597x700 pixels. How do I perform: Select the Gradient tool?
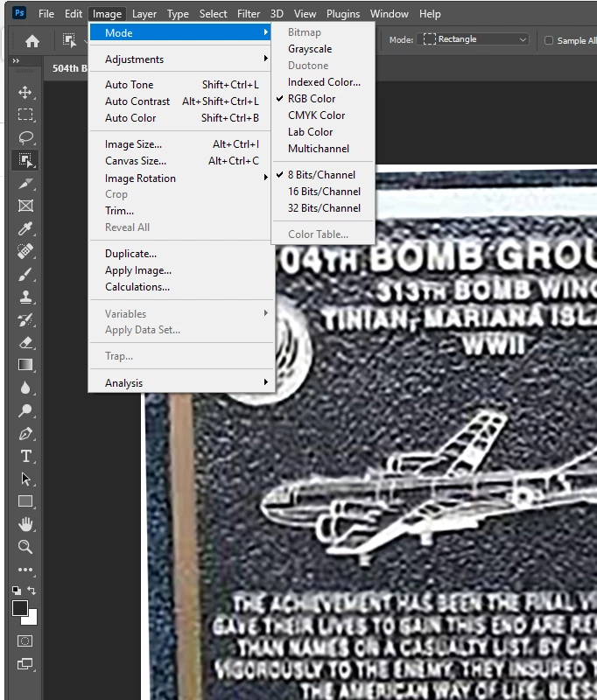coord(25,365)
